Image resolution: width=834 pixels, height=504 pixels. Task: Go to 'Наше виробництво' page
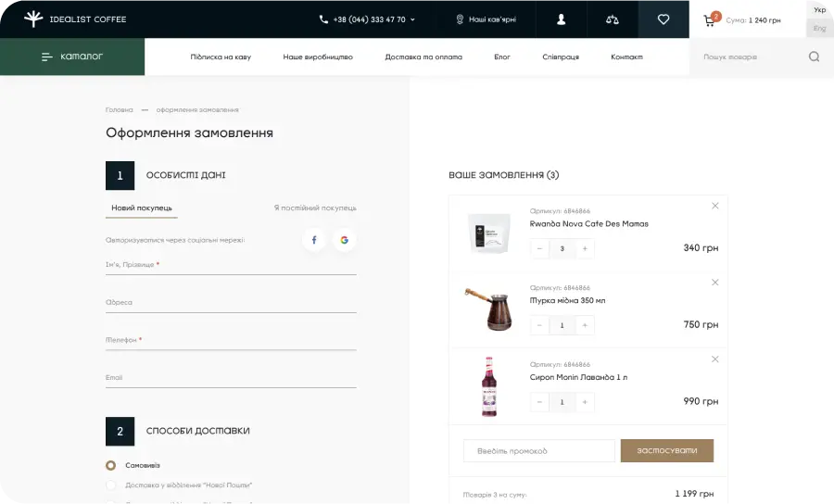point(318,57)
